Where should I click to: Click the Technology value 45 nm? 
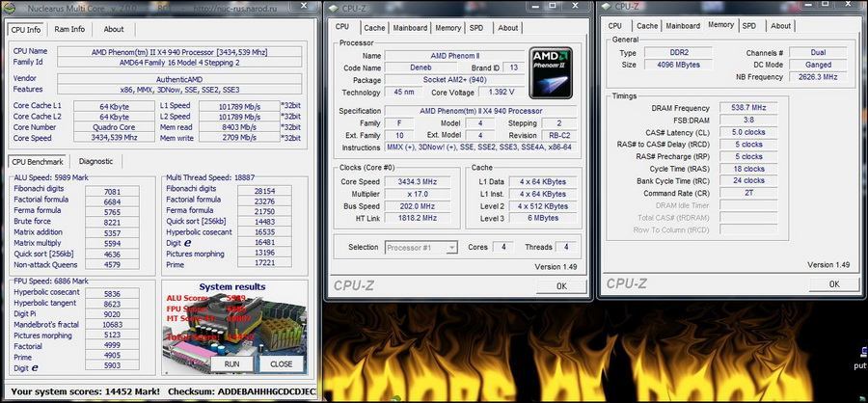(x=405, y=93)
